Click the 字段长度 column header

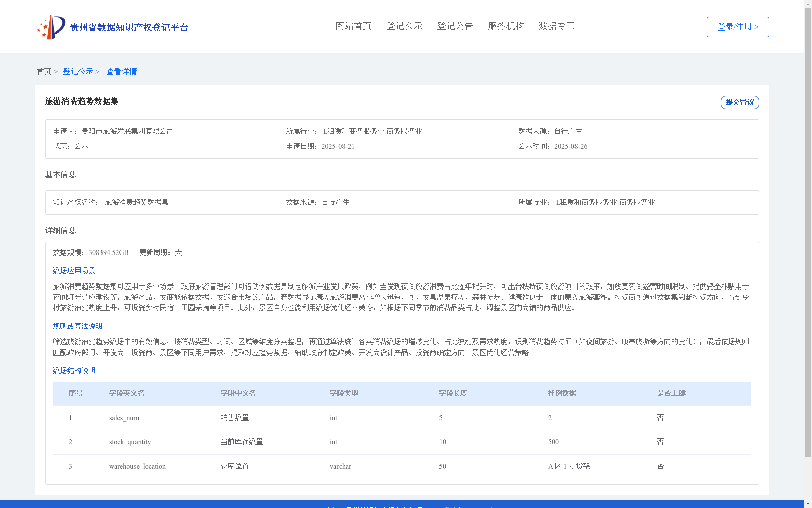(x=453, y=393)
